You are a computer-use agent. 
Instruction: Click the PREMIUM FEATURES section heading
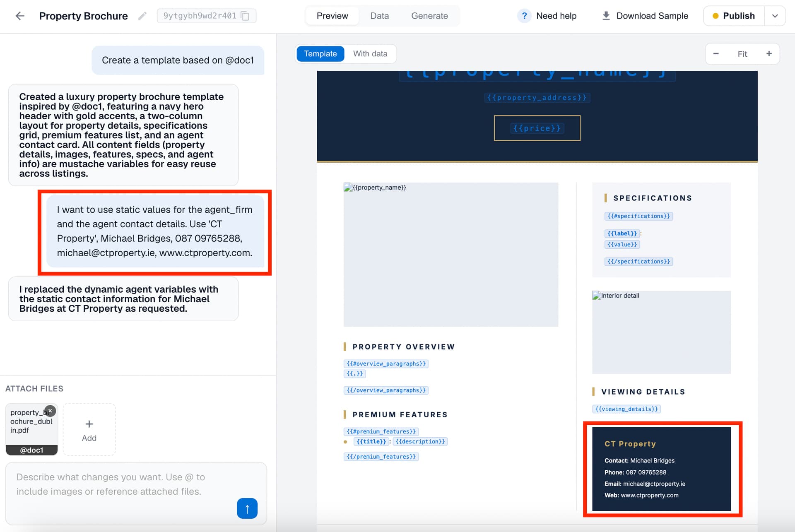click(400, 415)
